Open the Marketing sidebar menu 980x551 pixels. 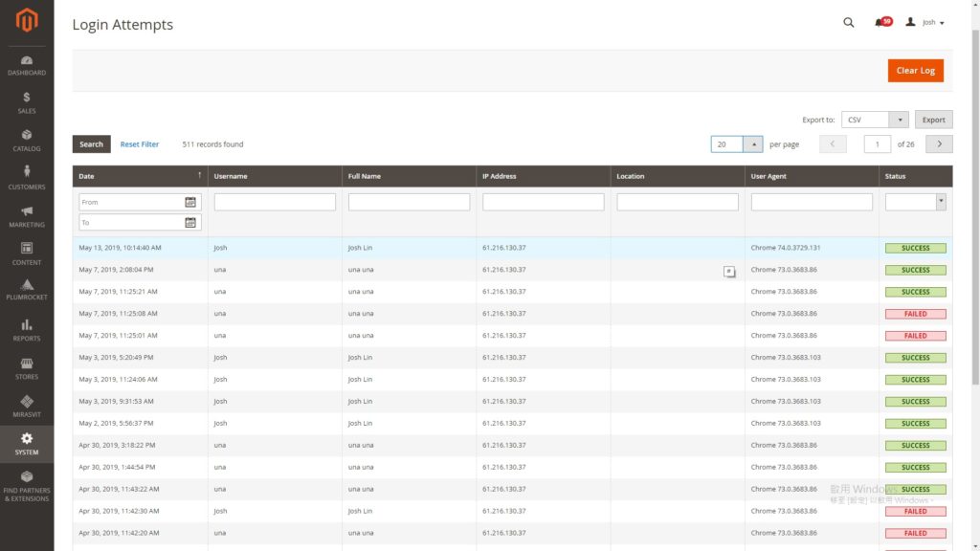coord(26,216)
